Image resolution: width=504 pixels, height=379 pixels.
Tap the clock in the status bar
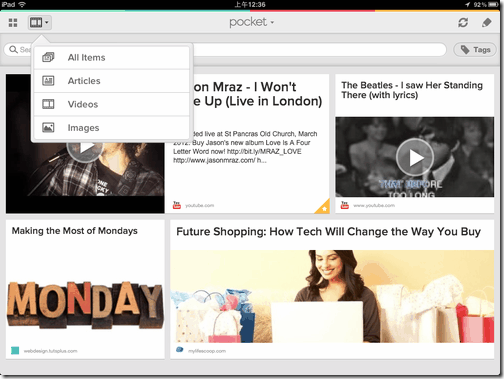(250, 4)
